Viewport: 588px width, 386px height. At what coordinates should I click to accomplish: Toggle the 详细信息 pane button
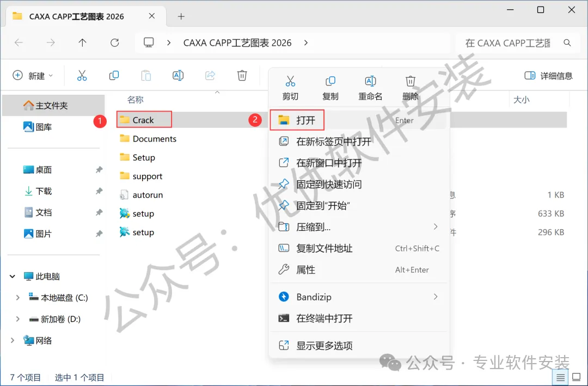pyautogui.click(x=548, y=75)
